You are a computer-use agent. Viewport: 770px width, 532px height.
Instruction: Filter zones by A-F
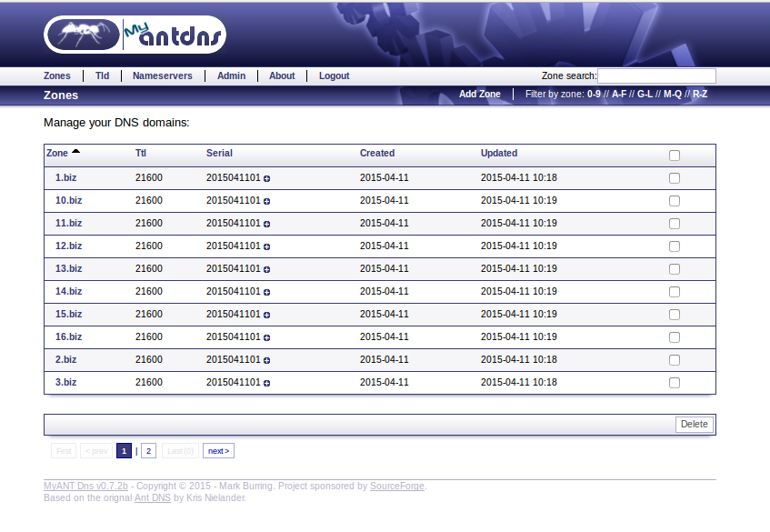pyautogui.click(x=619, y=94)
